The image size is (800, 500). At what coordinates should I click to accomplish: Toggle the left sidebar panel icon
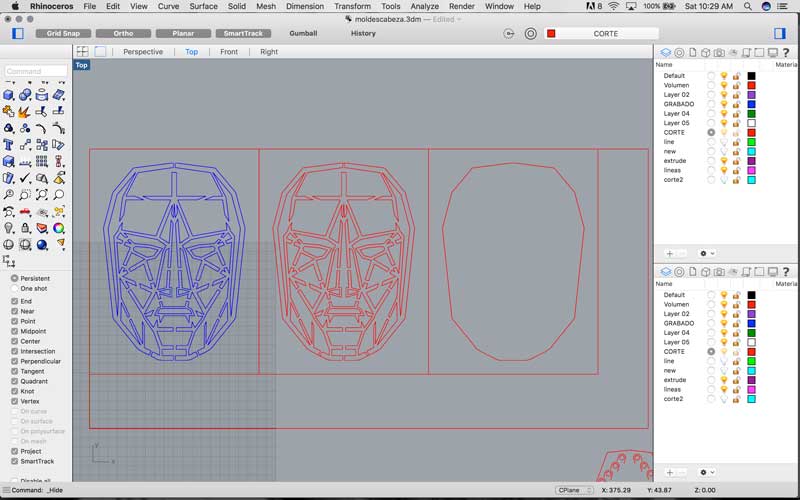click(x=18, y=33)
